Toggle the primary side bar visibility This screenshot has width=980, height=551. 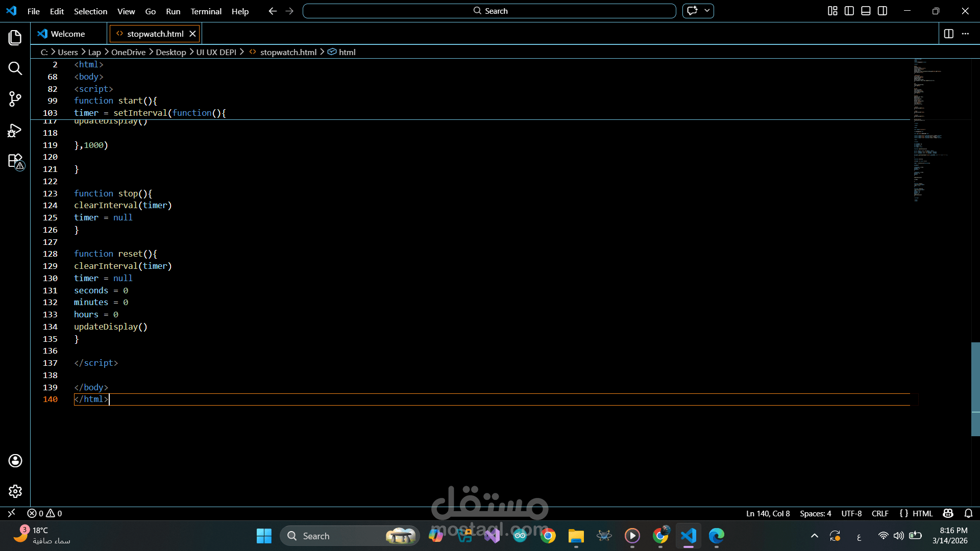(x=849, y=11)
